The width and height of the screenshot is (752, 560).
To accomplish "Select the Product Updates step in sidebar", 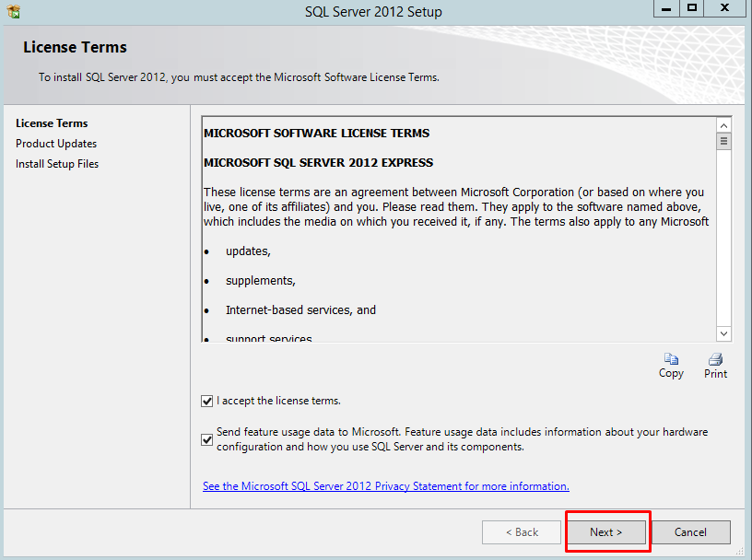I will [x=56, y=144].
